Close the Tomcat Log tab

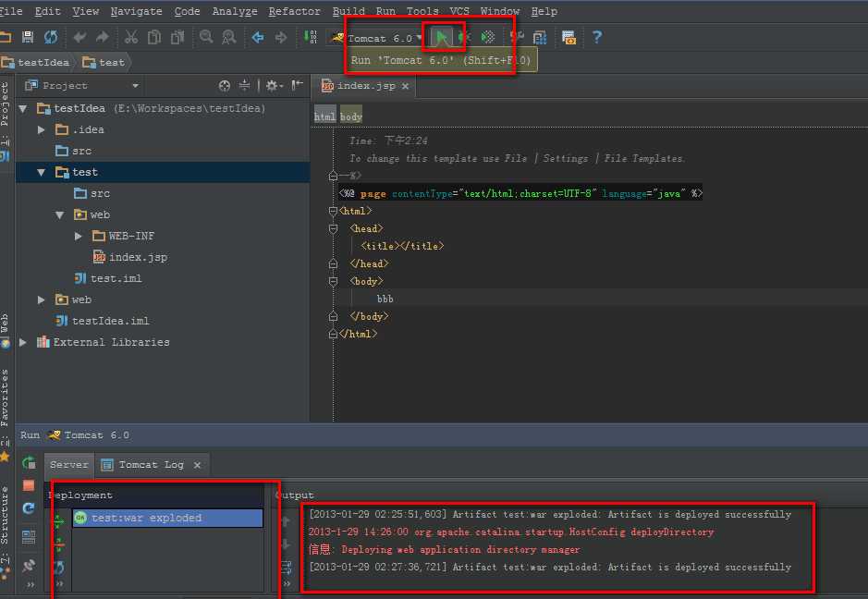(197, 465)
